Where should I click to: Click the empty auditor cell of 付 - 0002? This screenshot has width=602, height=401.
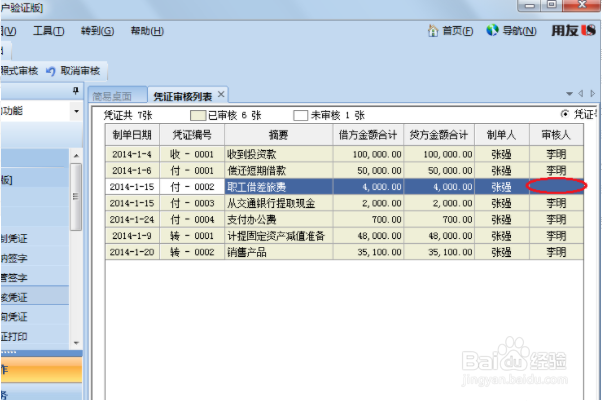pyautogui.click(x=556, y=187)
